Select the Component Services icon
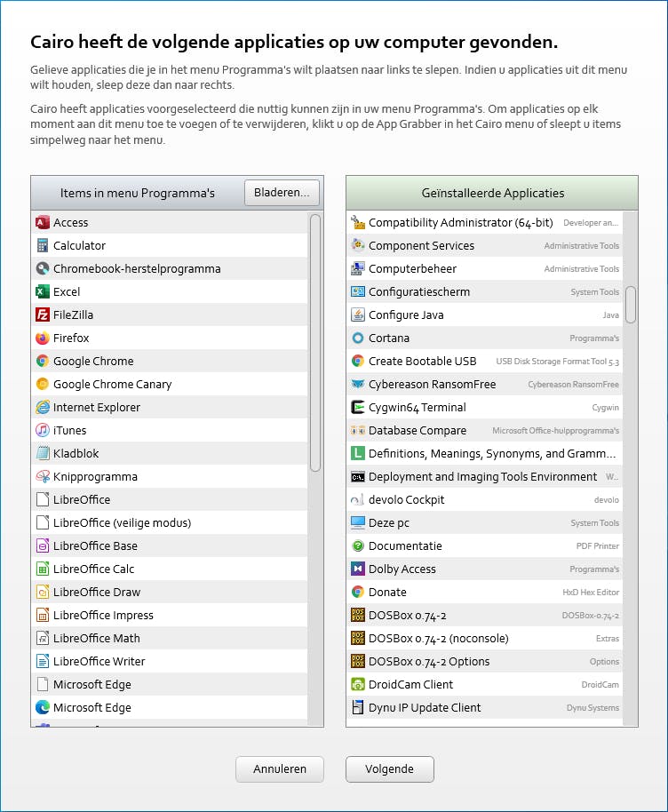 [358, 245]
